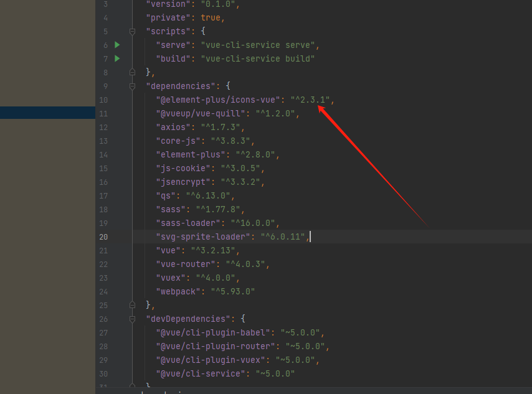Run the serve script from the gutter

click(x=117, y=45)
